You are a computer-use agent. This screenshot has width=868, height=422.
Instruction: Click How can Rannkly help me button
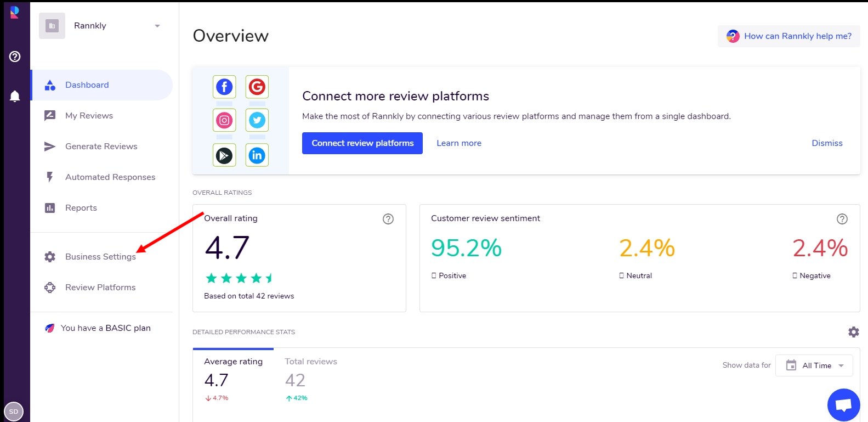(x=789, y=36)
